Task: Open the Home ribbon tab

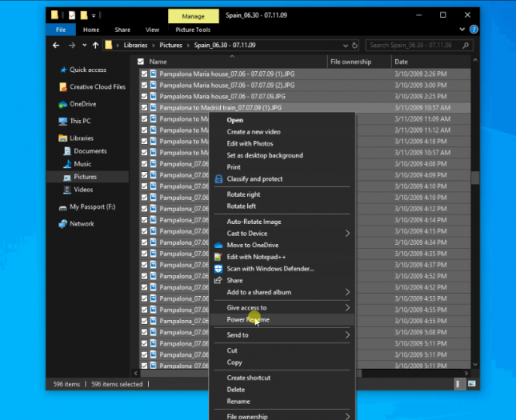Action: pos(91,30)
